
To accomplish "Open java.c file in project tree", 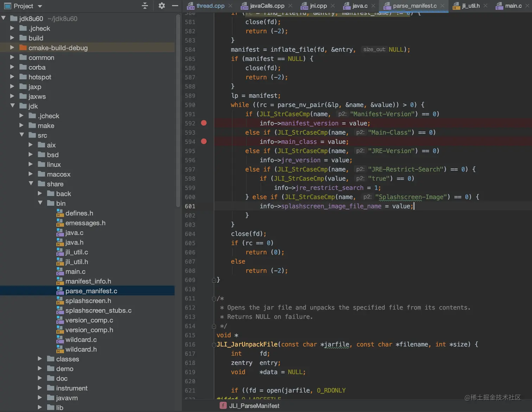I will point(74,233).
